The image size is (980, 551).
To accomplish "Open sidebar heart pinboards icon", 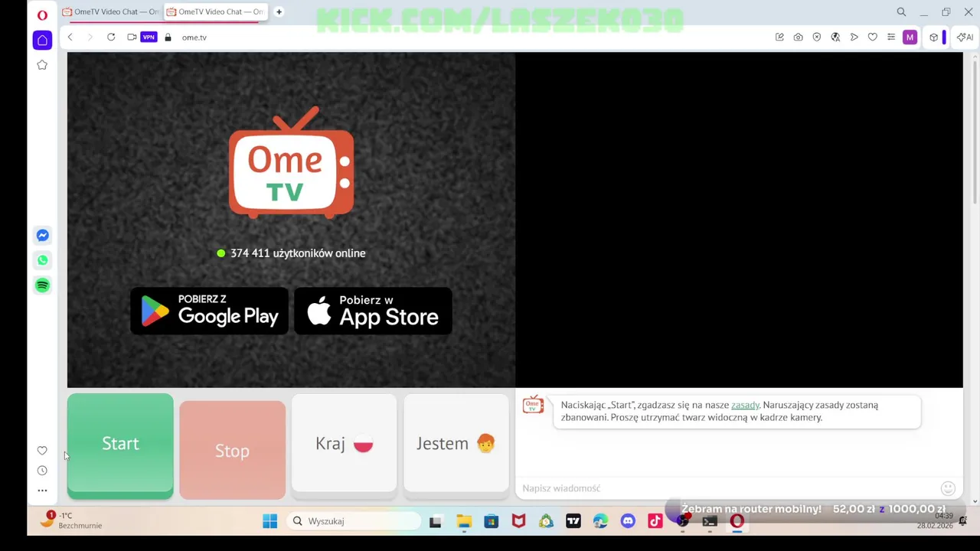I will (x=42, y=451).
